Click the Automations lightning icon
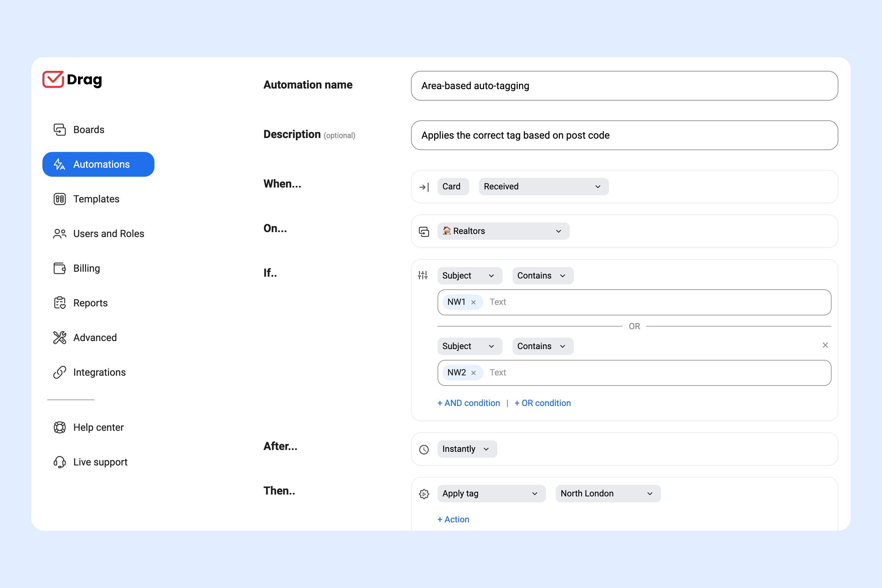The width and height of the screenshot is (882, 588). [x=60, y=164]
